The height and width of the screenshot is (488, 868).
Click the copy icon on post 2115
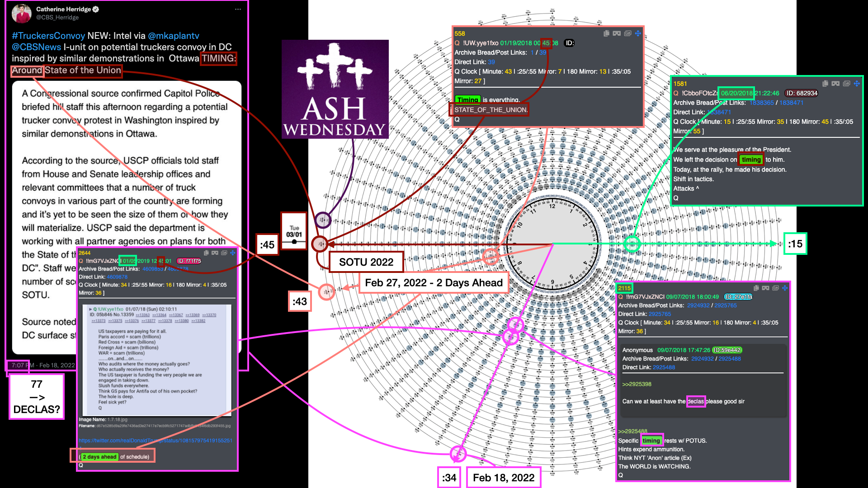(x=756, y=288)
